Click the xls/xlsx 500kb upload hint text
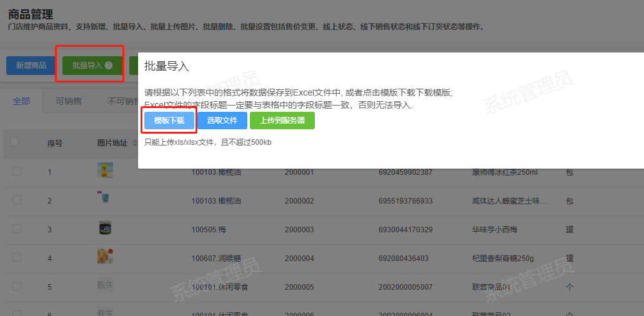The image size is (644, 316). (x=208, y=142)
